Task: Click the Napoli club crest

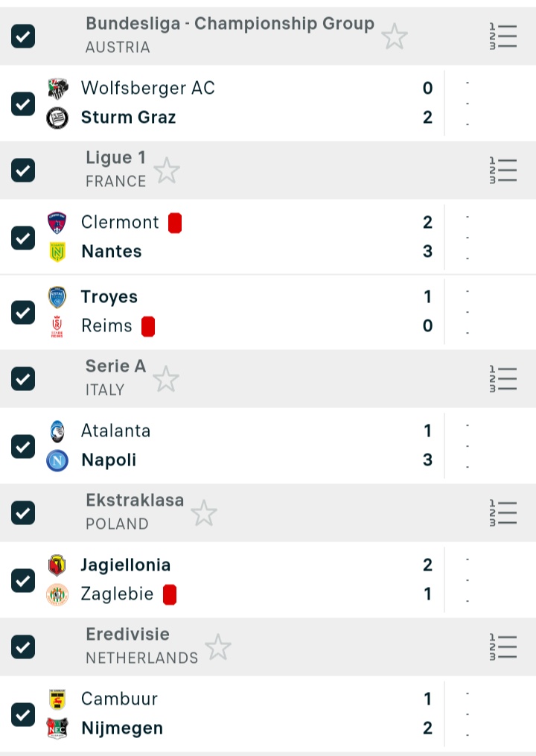Action: (57, 460)
